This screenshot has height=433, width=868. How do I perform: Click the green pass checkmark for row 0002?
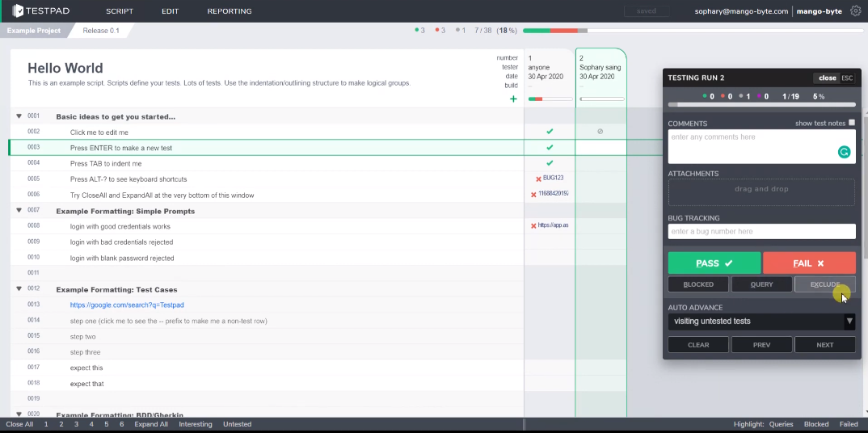pyautogui.click(x=550, y=132)
